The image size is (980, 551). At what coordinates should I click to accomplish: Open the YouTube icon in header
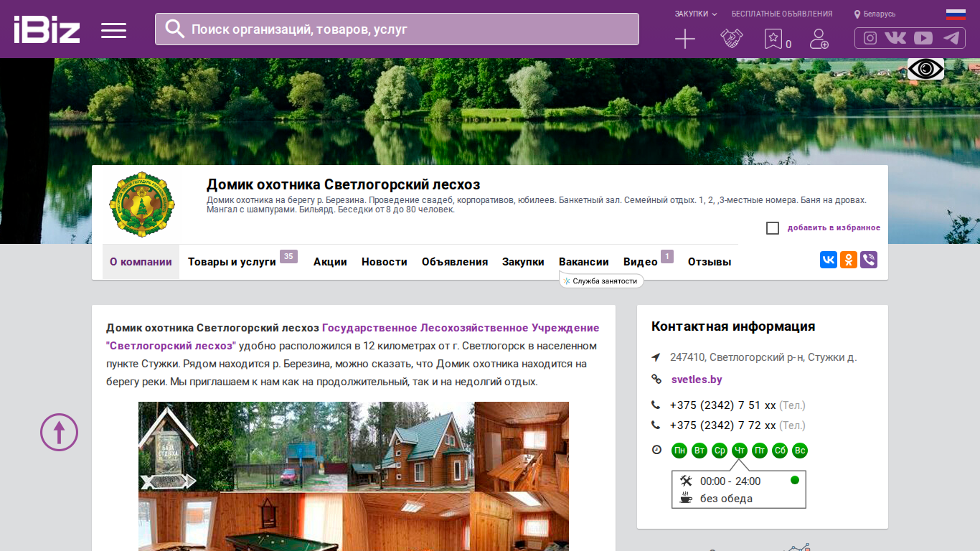tap(923, 38)
